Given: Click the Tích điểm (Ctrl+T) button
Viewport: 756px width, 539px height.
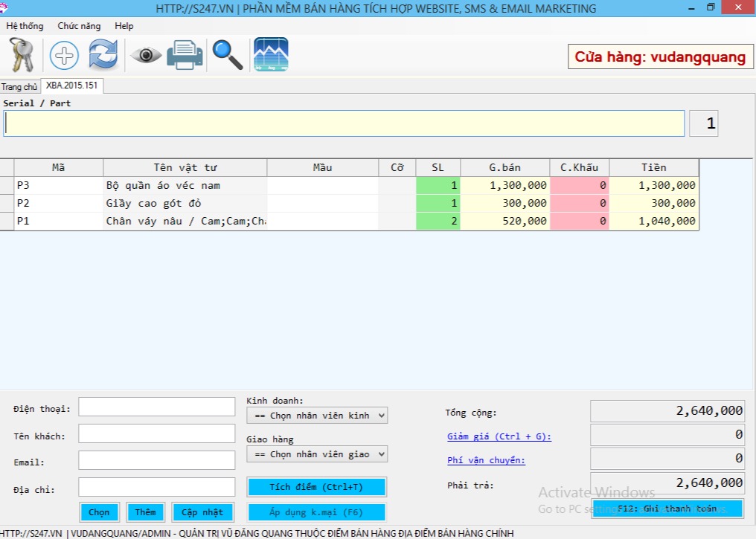Looking at the screenshot, I should [317, 487].
